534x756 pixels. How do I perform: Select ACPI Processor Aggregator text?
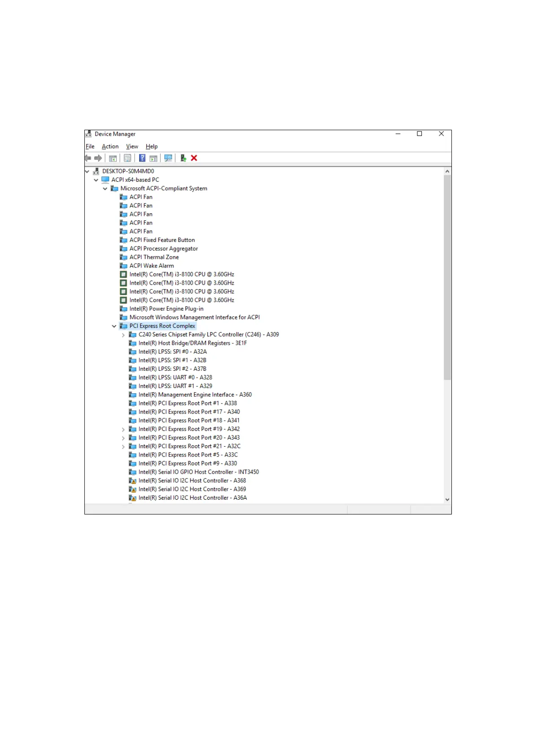tap(164, 249)
